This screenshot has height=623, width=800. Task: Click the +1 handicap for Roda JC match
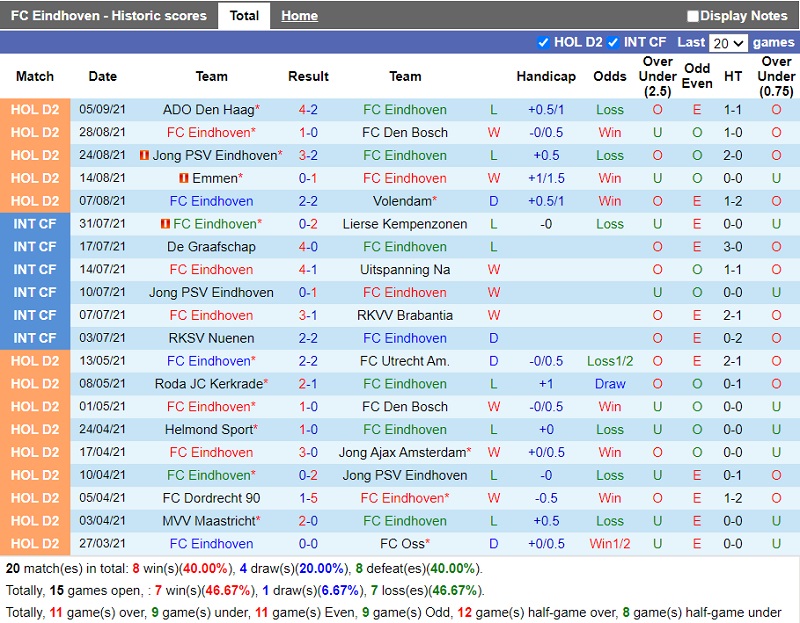tap(546, 384)
